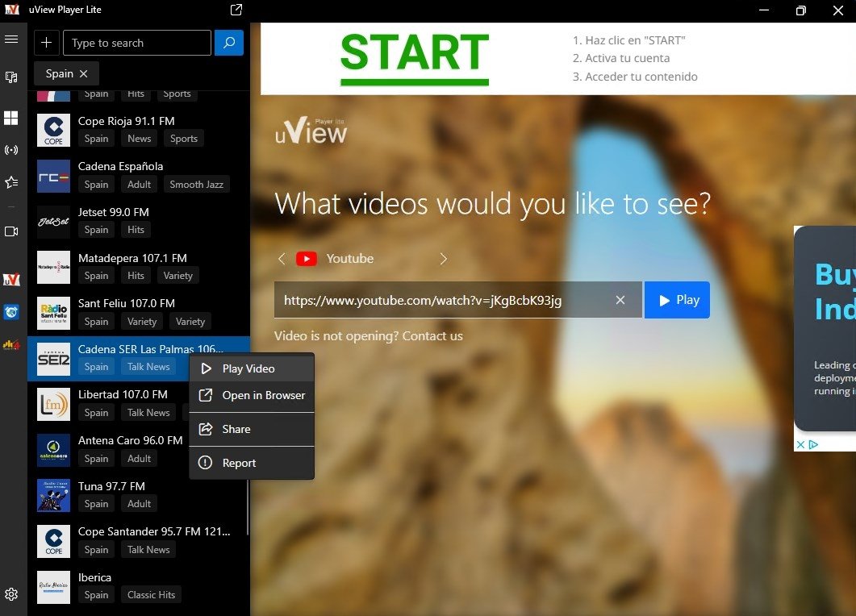Open the media library sidebar icon

coord(11,77)
